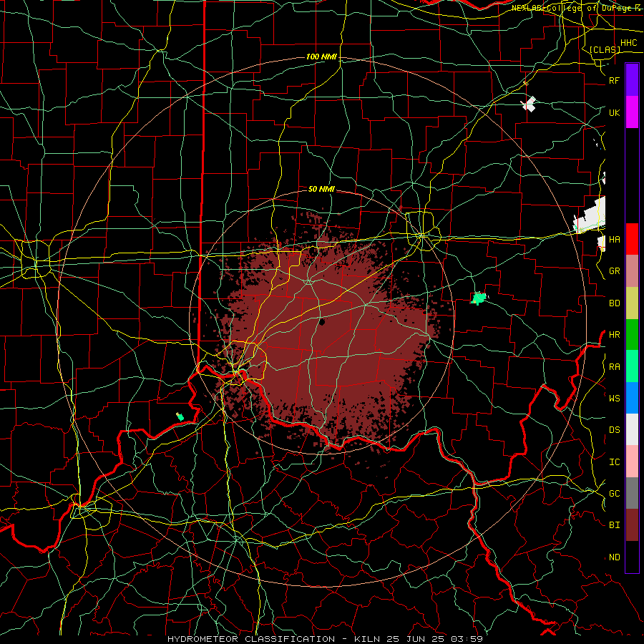This screenshot has height=644, width=644.
Task: Click the large white dry snow echo at east edge
Action: click(x=590, y=215)
